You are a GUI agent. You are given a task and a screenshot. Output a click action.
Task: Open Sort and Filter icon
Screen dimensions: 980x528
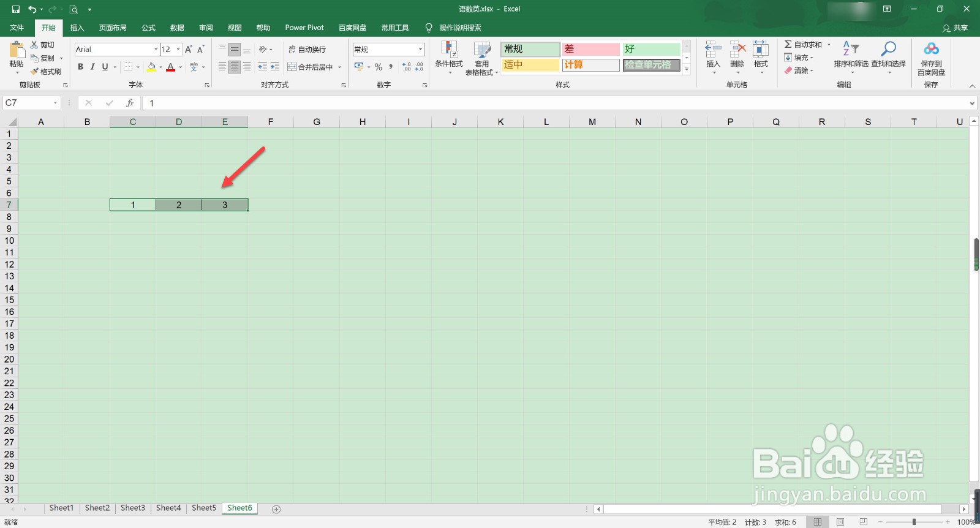[851, 49]
